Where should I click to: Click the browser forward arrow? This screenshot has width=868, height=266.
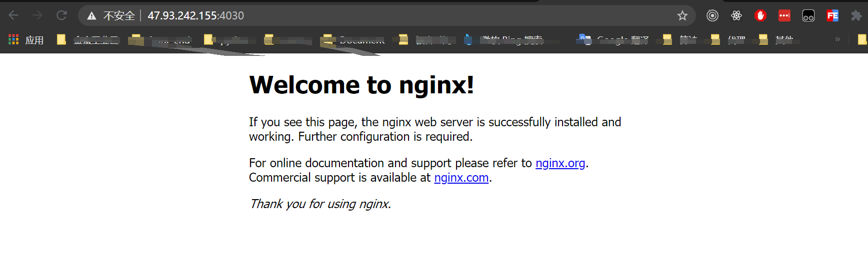click(37, 15)
